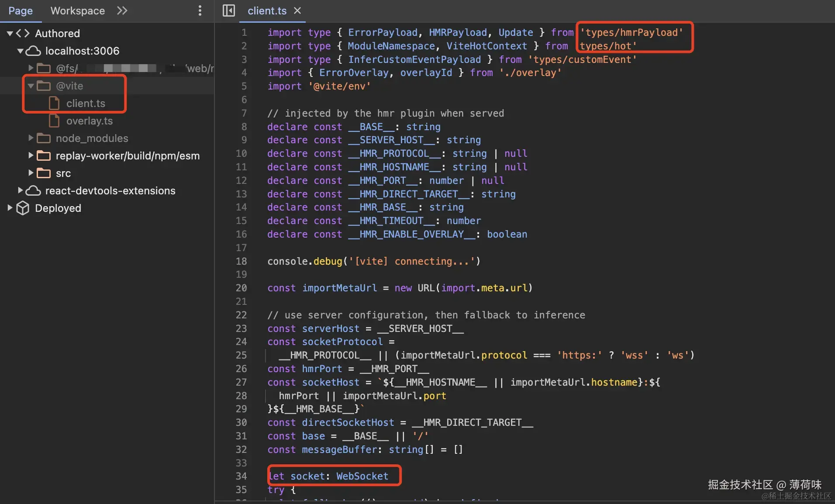The width and height of the screenshot is (835, 504).
Task: Click the 'try' keyword on line 35
Action: pos(276,490)
